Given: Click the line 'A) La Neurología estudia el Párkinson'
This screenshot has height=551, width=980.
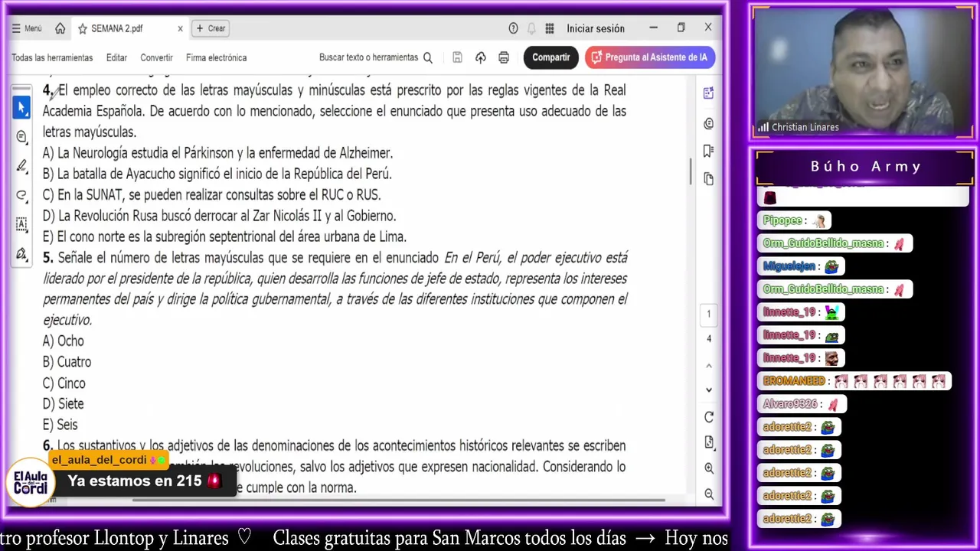Looking at the screenshot, I should click(218, 153).
